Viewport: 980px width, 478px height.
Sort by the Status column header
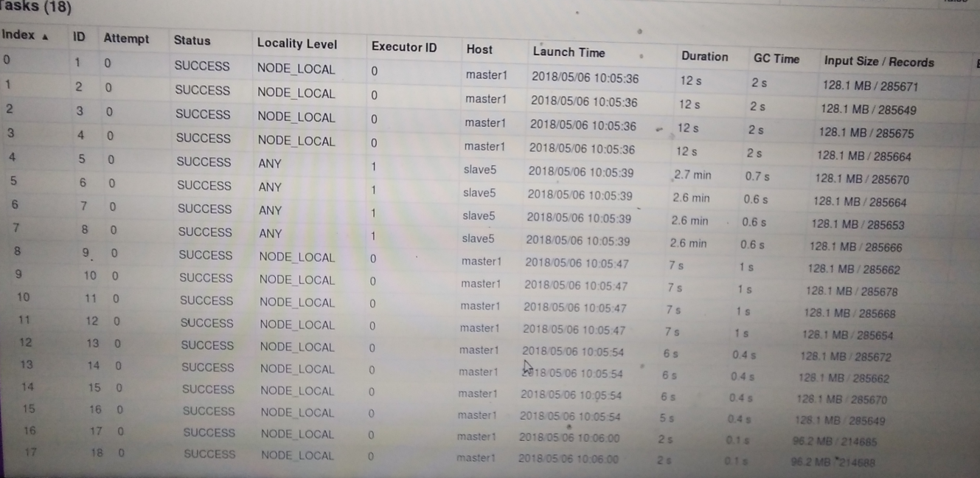192,41
